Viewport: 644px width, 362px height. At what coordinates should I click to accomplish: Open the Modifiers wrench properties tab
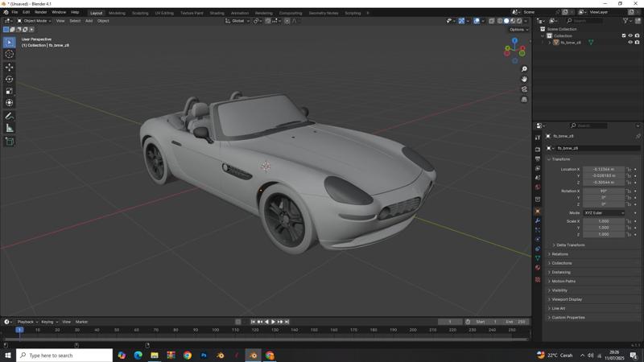tap(538, 220)
